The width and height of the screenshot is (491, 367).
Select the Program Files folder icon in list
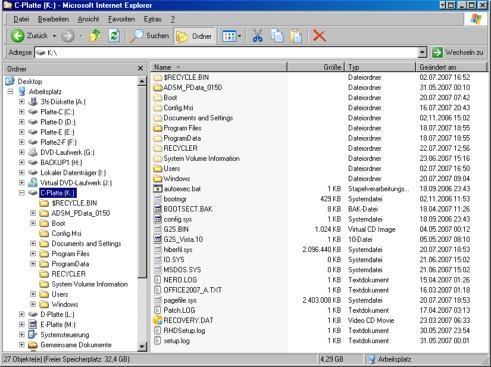click(157, 128)
